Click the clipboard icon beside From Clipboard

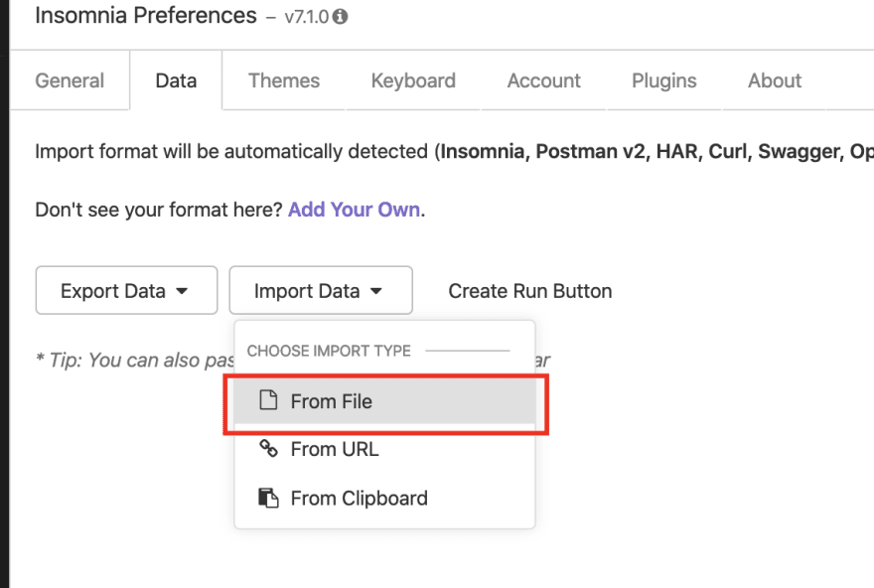(268, 498)
